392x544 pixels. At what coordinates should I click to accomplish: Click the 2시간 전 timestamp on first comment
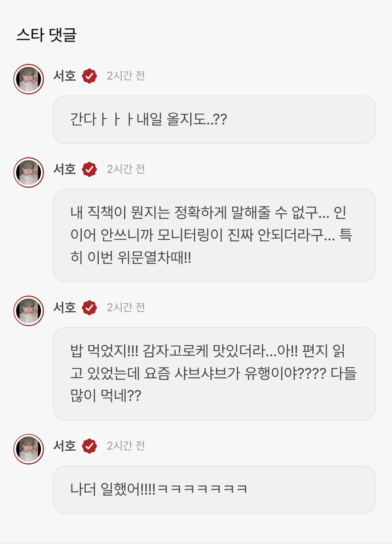point(126,76)
